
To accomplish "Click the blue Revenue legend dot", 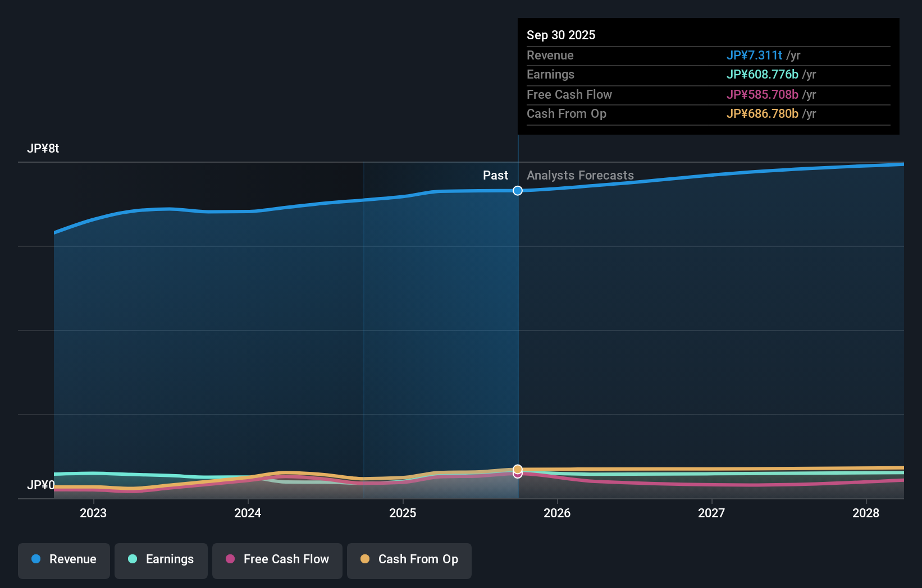I will [x=36, y=559].
